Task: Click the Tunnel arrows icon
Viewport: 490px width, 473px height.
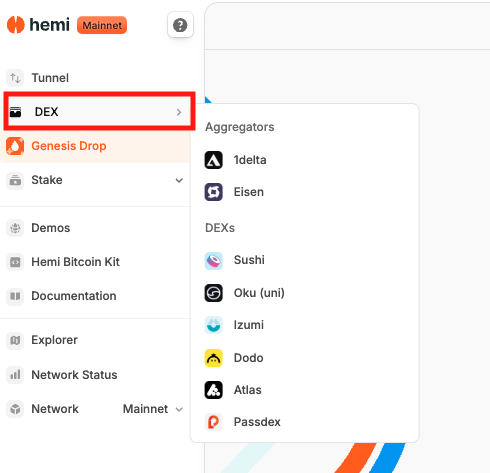Action: 15,78
